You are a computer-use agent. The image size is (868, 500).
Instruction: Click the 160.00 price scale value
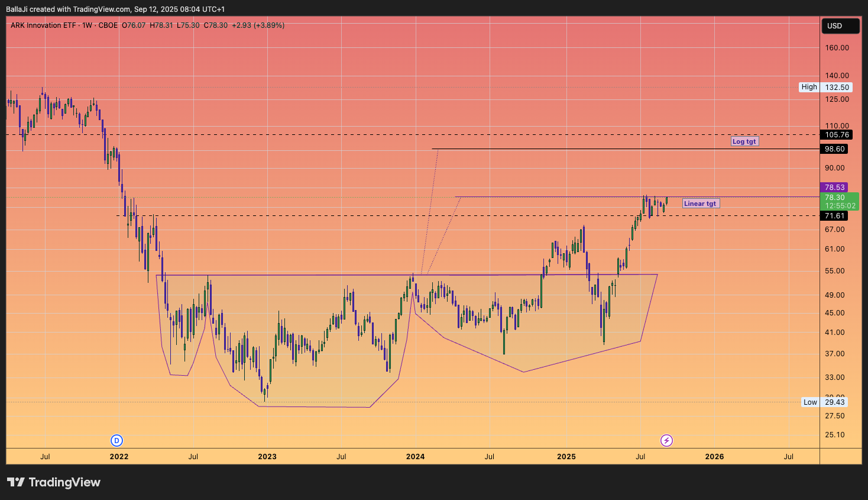click(x=837, y=48)
